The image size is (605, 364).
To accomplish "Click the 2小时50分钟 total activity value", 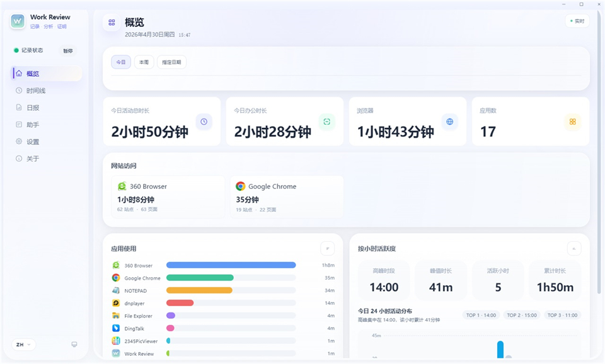I will pyautogui.click(x=150, y=132).
